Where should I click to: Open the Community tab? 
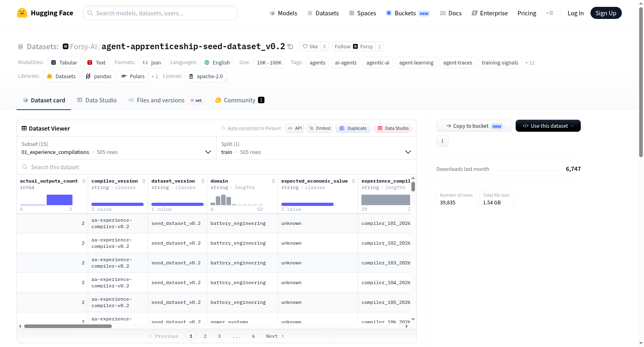click(240, 100)
